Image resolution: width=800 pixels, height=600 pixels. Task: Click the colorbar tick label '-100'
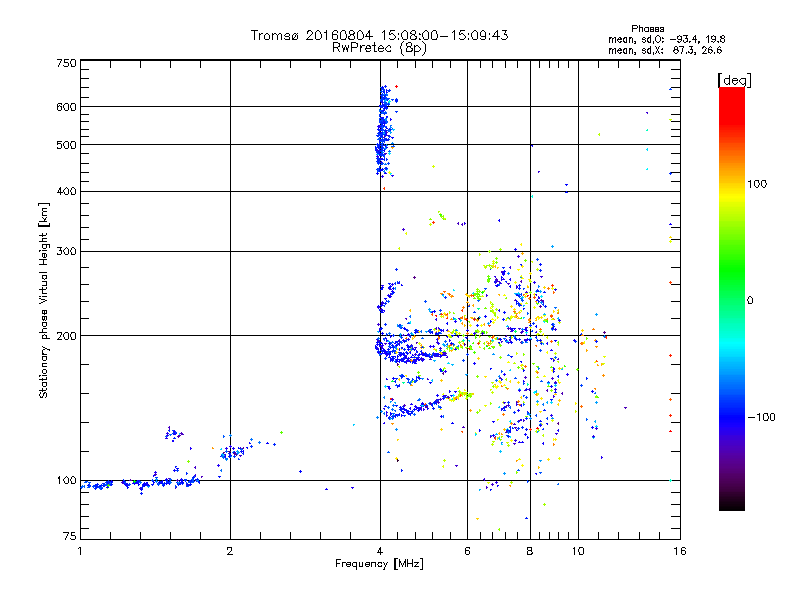pos(761,417)
